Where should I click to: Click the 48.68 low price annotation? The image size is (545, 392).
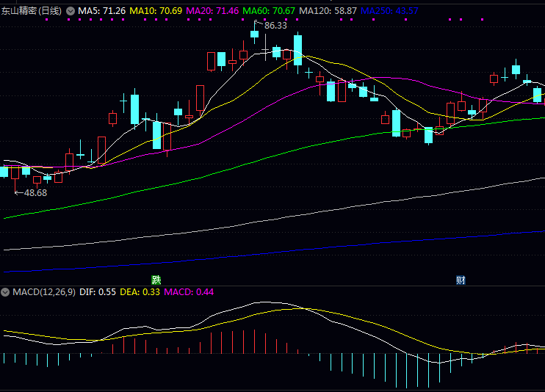pyautogui.click(x=35, y=193)
